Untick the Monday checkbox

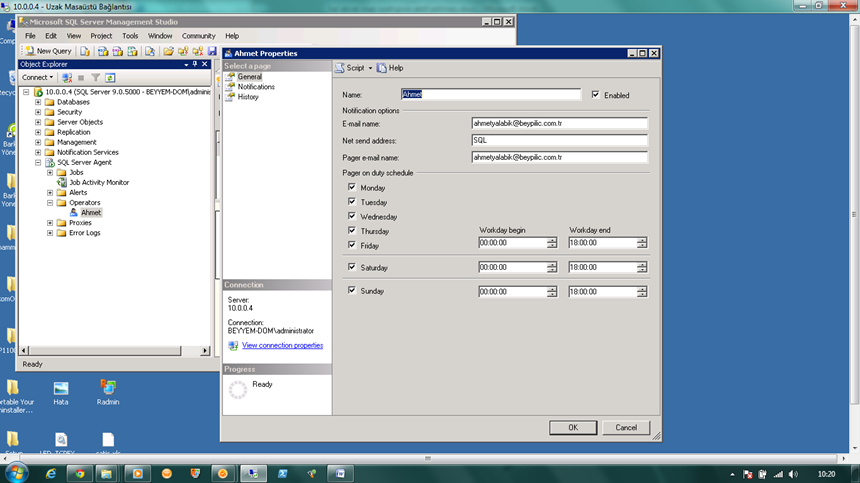click(x=352, y=188)
